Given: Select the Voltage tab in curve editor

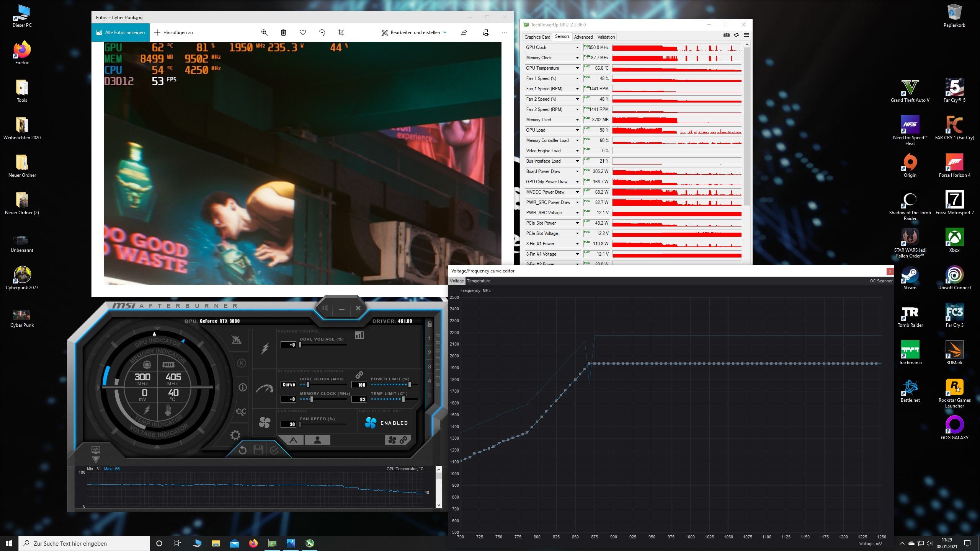Looking at the screenshot, I should (457, 281).
